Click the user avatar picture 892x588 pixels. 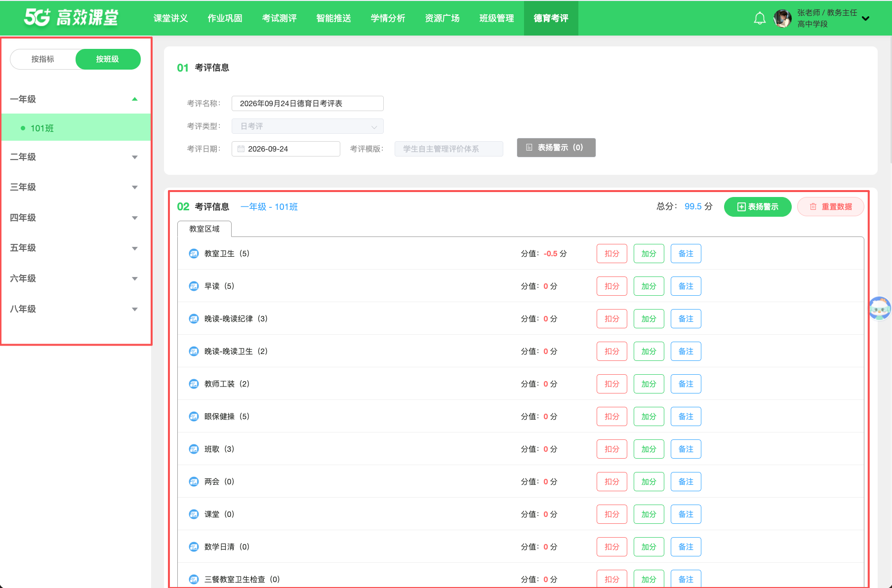(782, 18)
